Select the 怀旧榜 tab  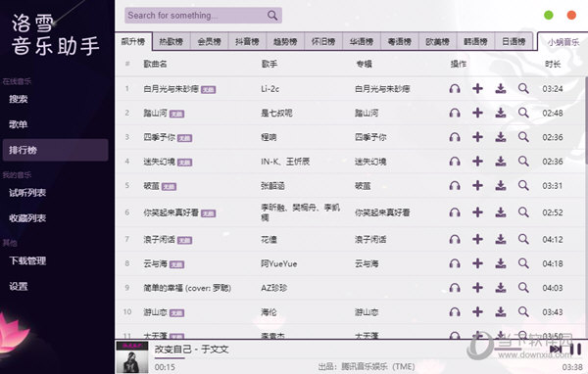coord(323,41)
